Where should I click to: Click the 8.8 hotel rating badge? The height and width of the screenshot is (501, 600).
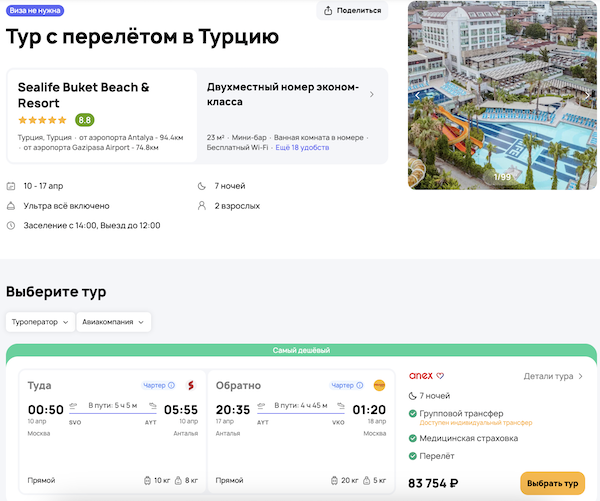(85, 119)
